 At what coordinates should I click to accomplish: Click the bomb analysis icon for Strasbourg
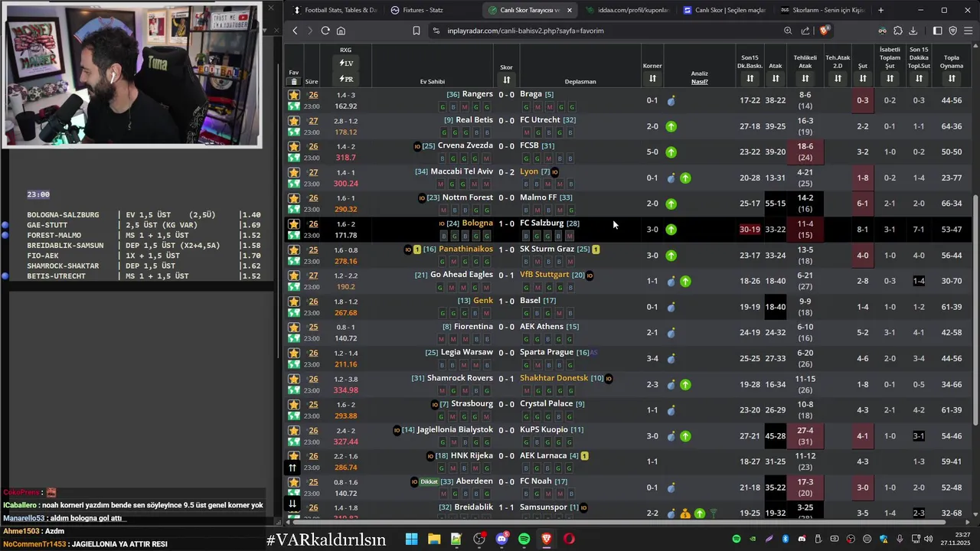[671, 410]
